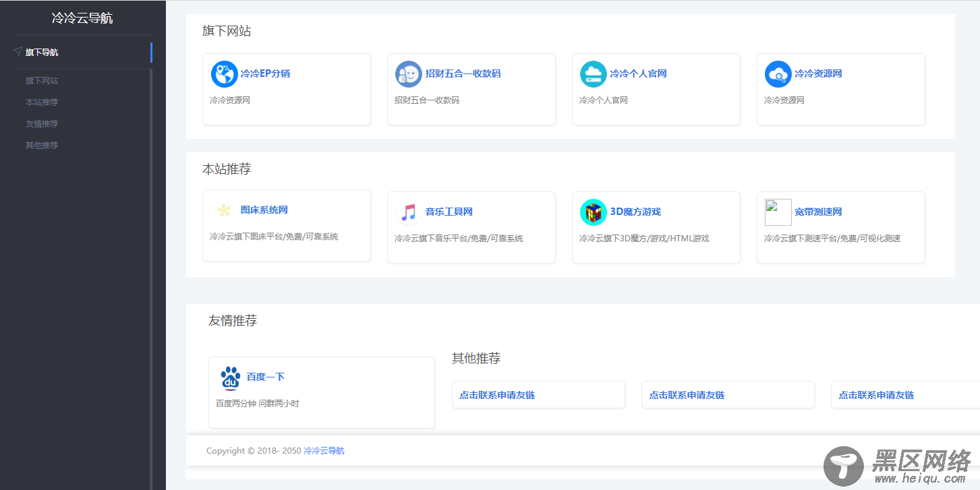
Task: Click the 友情推荐 section heading
Action: click(233, 321)
